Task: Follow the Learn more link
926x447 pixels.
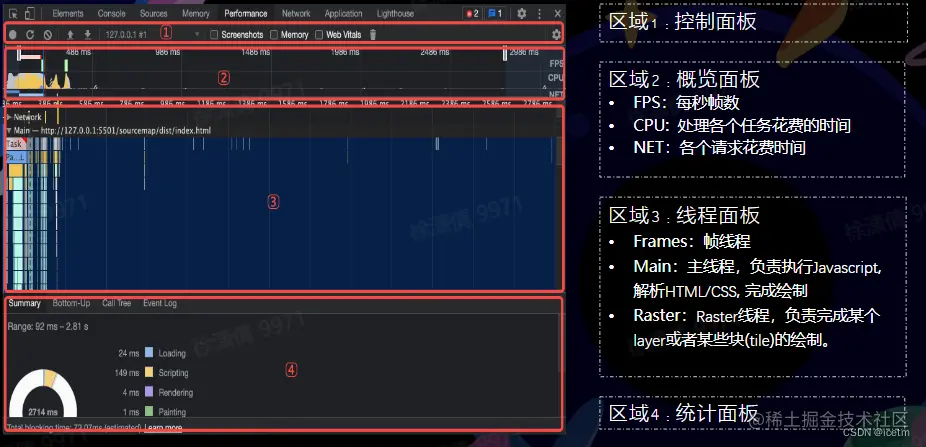Action: (x=163, y=427)
